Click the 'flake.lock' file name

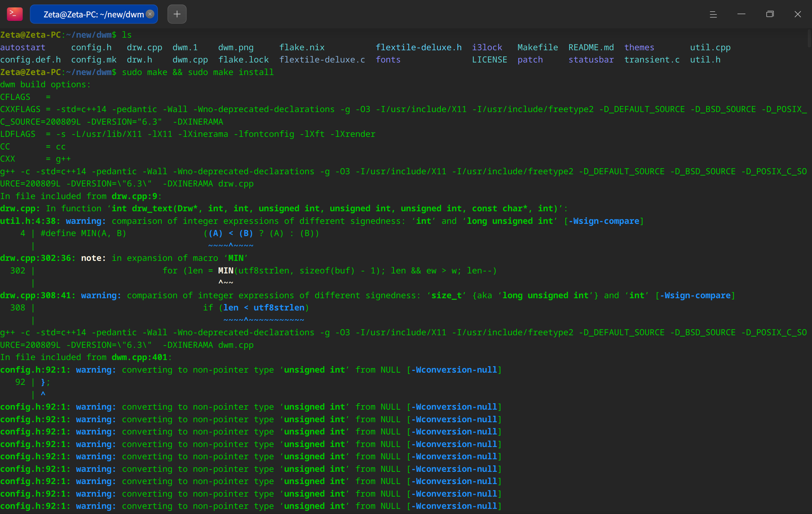tap(244, 60)
